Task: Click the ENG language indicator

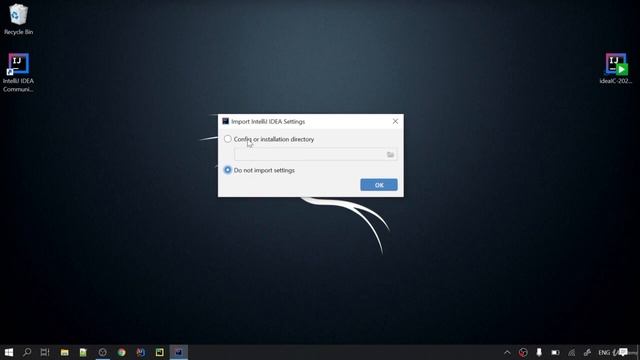Action: click(604, 353)
